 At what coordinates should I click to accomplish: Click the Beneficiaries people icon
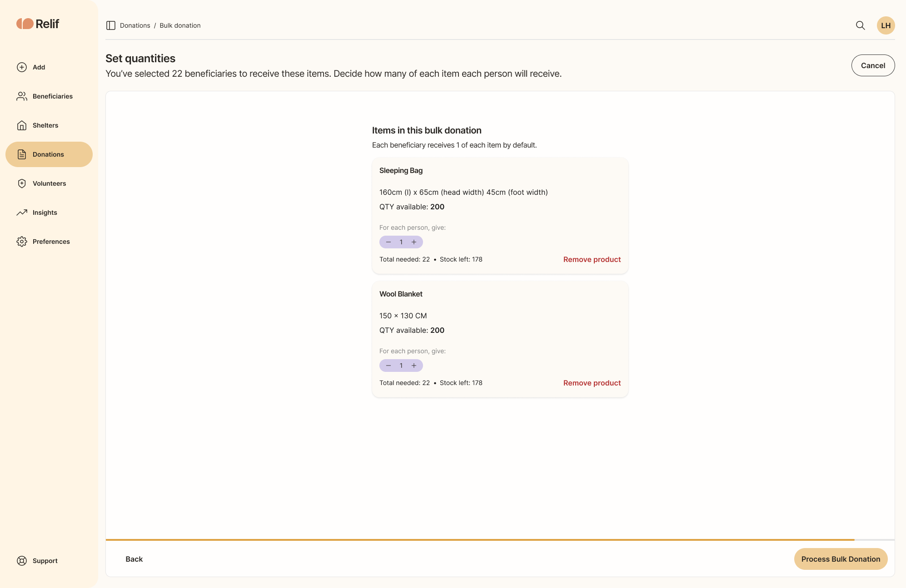coord(22,96)
